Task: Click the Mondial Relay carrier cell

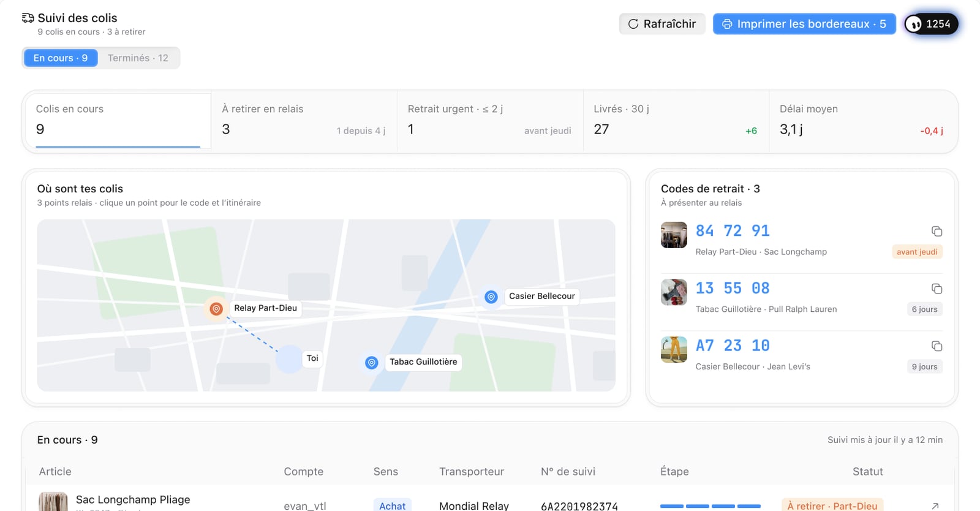Action: (x=474, y=506)
